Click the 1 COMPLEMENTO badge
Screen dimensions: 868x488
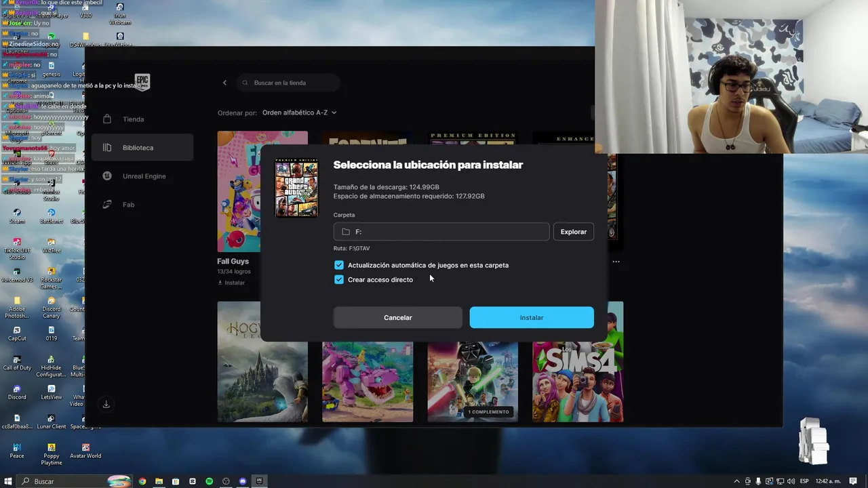(x=488, y=412)
